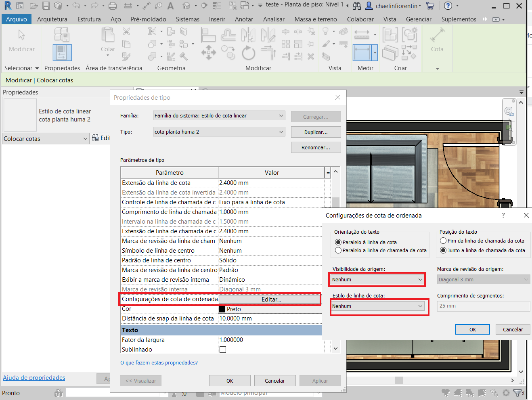Click the binoculars search icon

click(x=357, y=6)
